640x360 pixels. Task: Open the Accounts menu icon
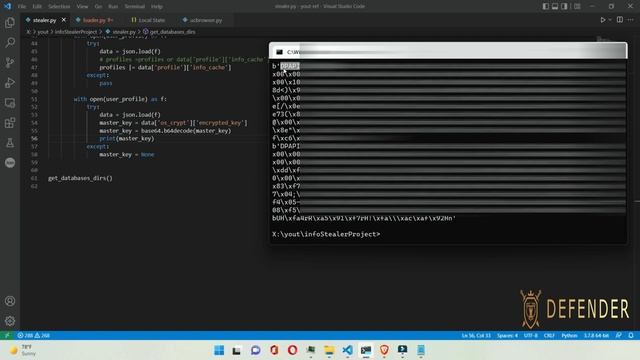(10, 301)
